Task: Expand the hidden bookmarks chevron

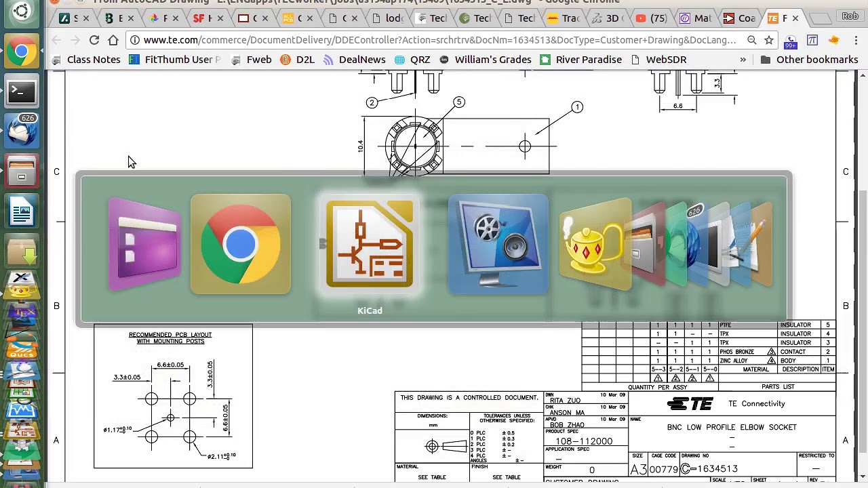Action: pyautogui.click(x=743, y=60)
